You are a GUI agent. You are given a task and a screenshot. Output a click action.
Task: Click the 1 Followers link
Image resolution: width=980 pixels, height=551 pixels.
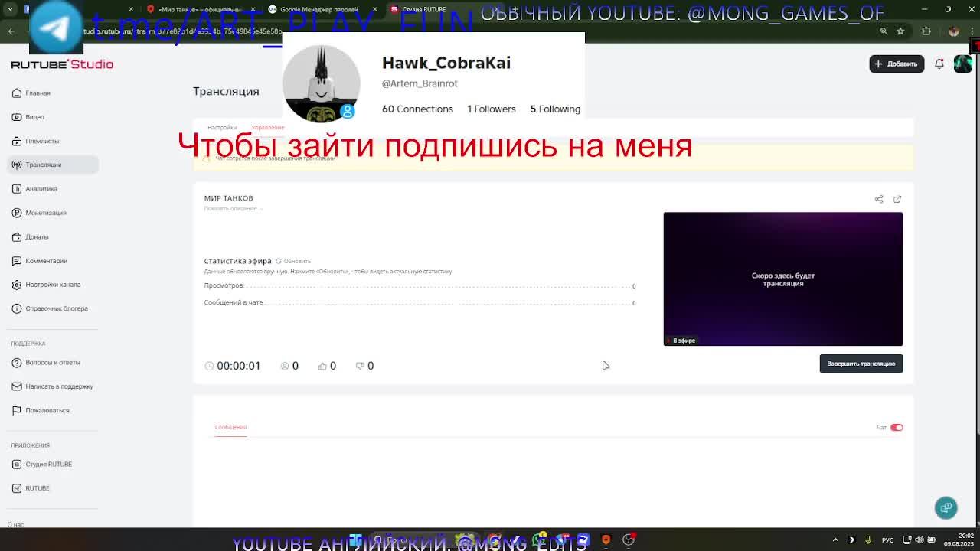[492, 109]
